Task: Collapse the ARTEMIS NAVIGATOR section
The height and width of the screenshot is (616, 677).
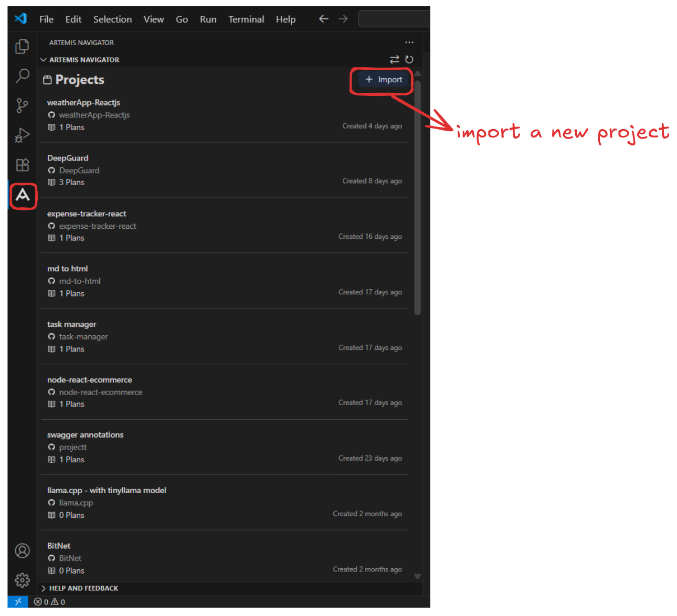Action: (44, 60)
